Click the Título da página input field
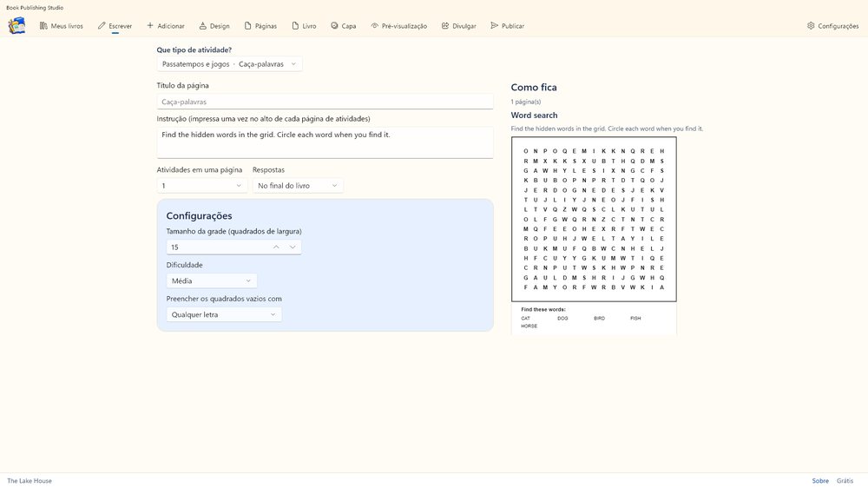The width and height of the screenshot is (868, 488). click(x=325, y=102)
